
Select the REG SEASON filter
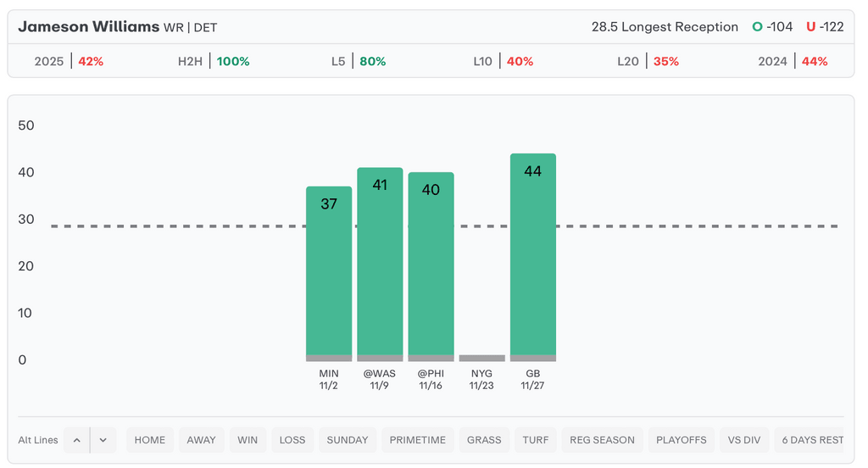coord(603,440)
